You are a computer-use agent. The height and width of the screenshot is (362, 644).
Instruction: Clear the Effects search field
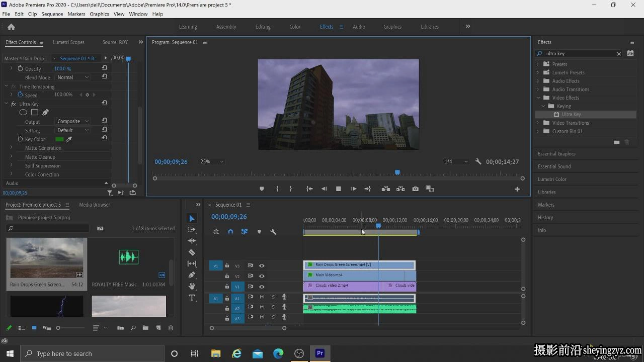point(619,54)
